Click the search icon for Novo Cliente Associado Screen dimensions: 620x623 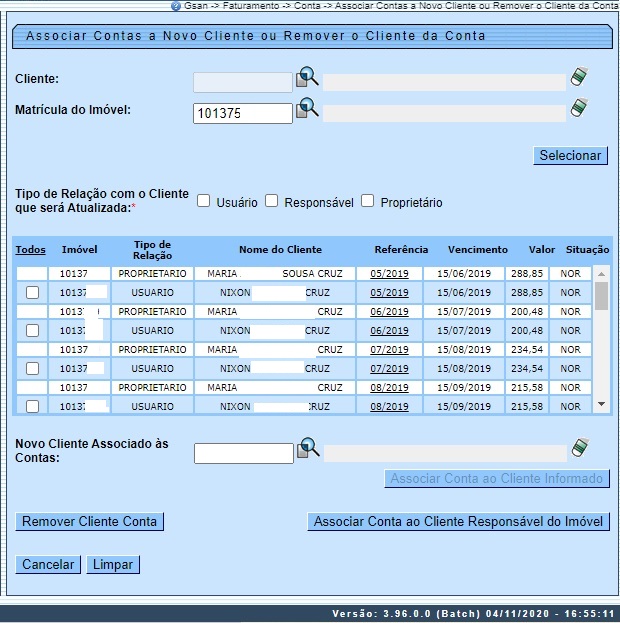pyautogui.click(x=306, y=450)
